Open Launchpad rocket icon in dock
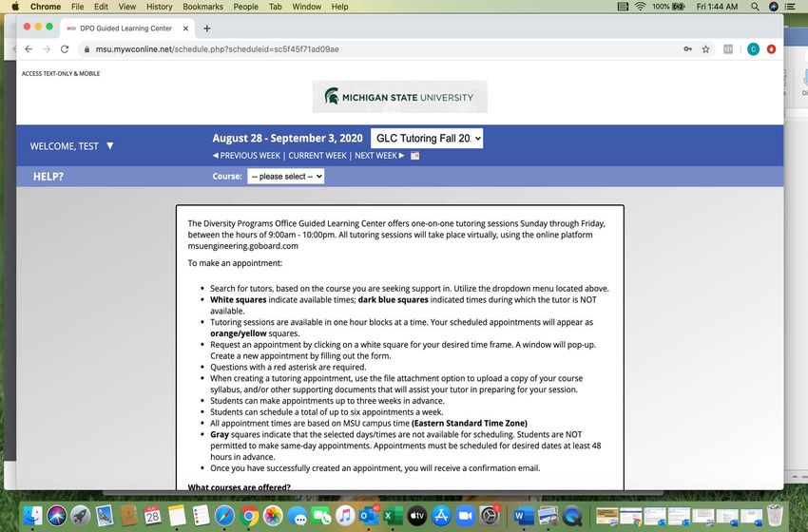Image resolution: width=808 pixels, height=532 pixels. pos(81,515)
